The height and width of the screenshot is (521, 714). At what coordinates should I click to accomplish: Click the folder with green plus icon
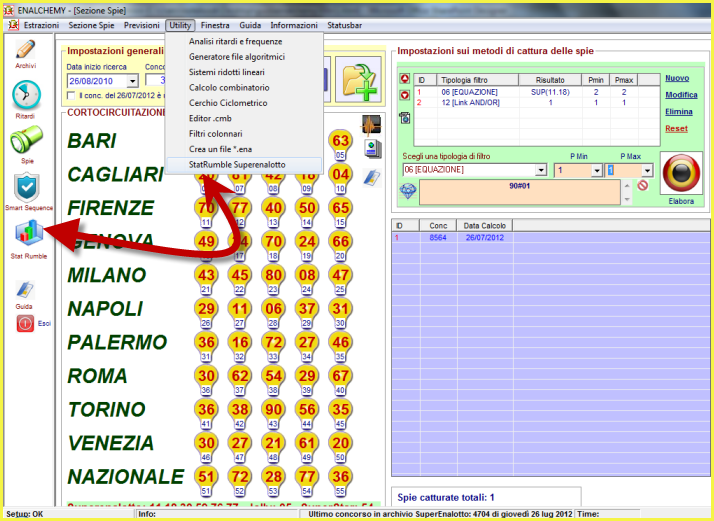(359, 81)
